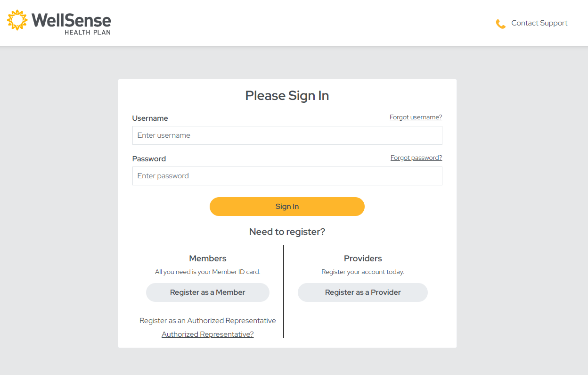
Task: Click the yellow phone icon in the header
Action: click(x=500, y=23)
